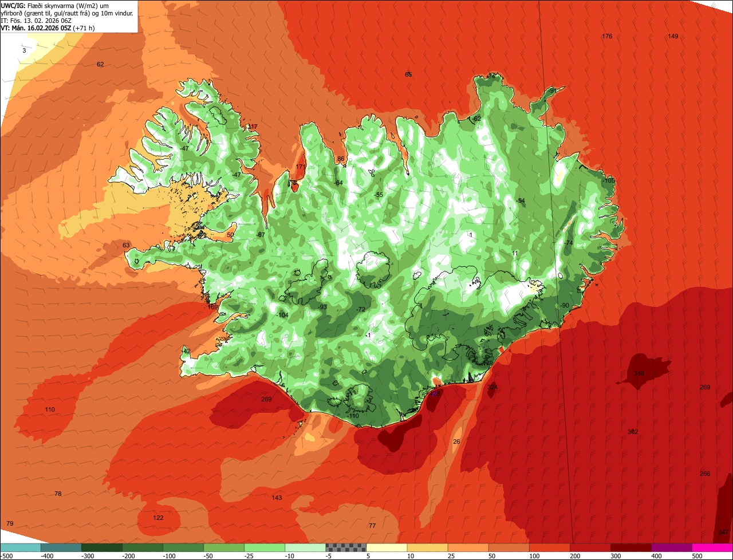Click the map value 176
Image resolution: width=733 pixels, height=560 pixels.
[607, 37]
